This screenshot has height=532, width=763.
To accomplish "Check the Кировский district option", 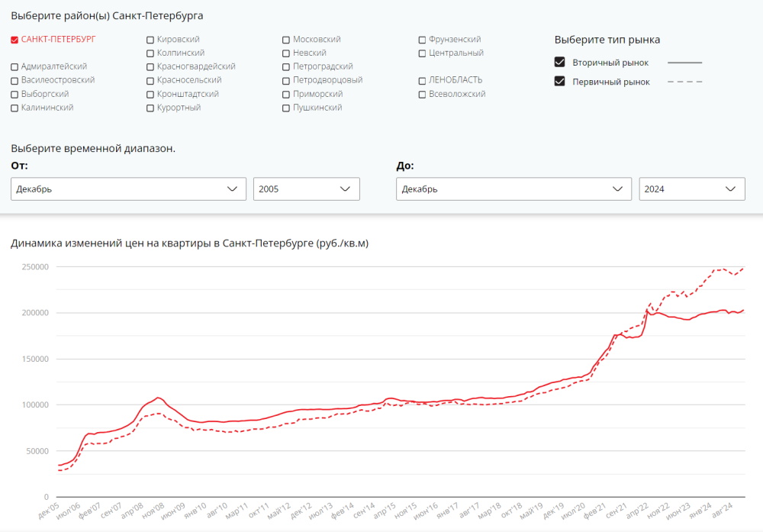I will pyautogui.click(x=150, y=40).
